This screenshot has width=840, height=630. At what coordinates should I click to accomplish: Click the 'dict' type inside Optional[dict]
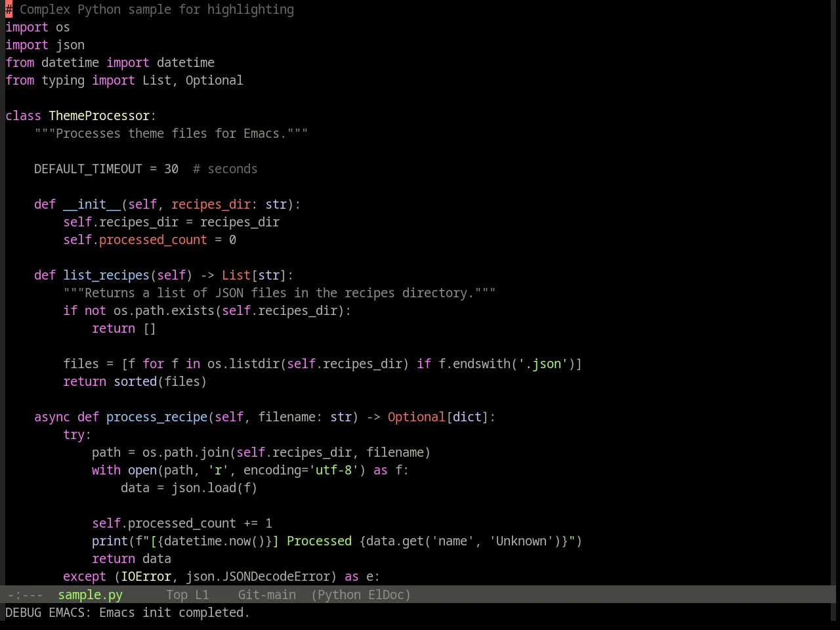pos(467,417)
